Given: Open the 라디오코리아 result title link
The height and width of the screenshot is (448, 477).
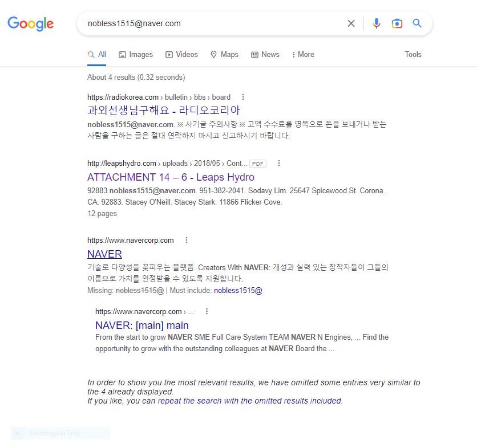Looking at the screenshot, I should point(164,111).
